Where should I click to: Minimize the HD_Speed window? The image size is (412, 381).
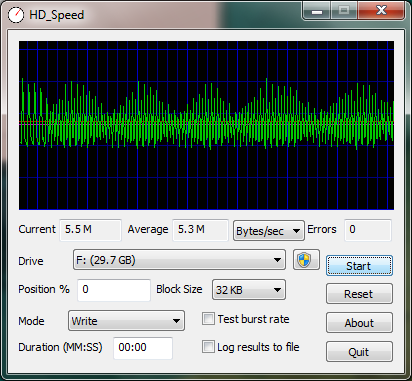(316, 11)
